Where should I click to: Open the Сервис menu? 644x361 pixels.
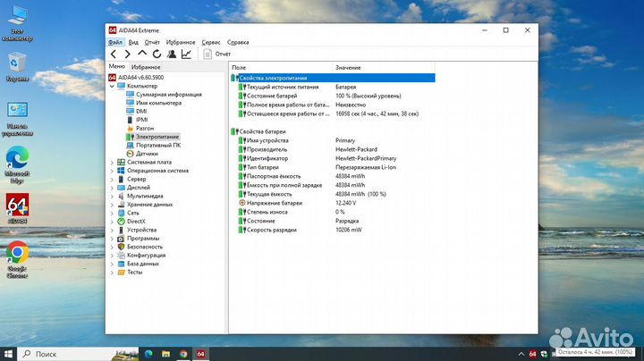[211, 42]
